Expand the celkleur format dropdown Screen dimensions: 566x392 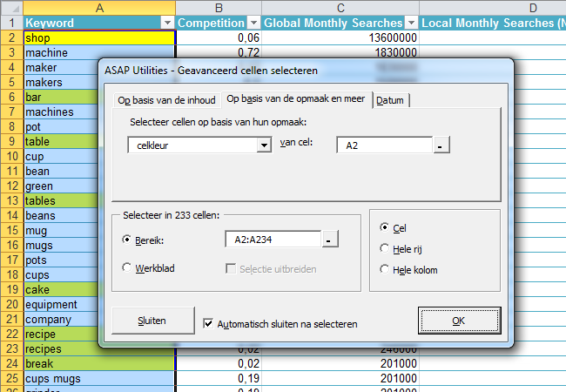coord(264,145)
